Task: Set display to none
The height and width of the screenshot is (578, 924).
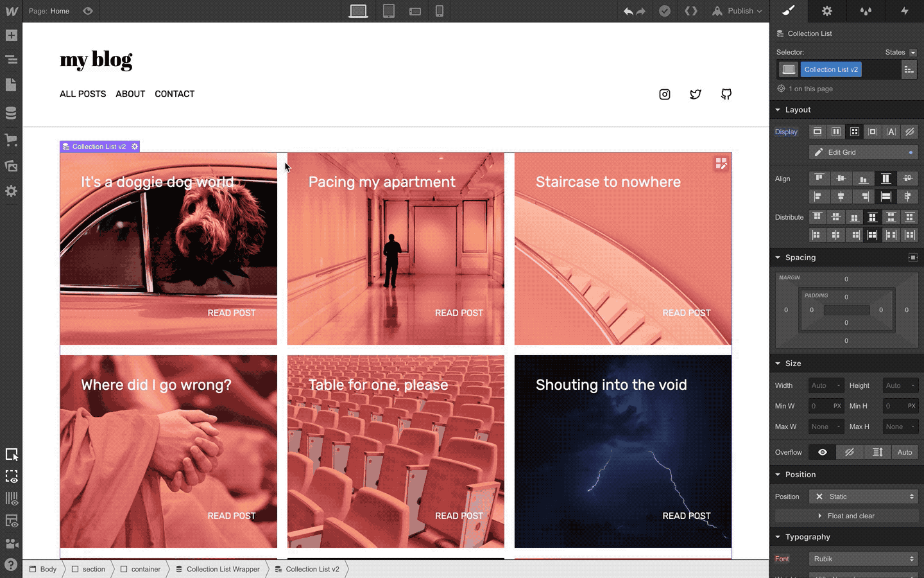Action: [x=909, y=132]
